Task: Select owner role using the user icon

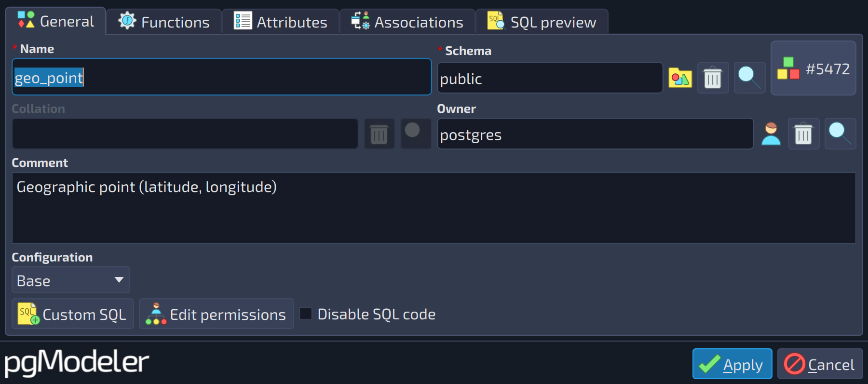Action: click(x=771, y=134)
